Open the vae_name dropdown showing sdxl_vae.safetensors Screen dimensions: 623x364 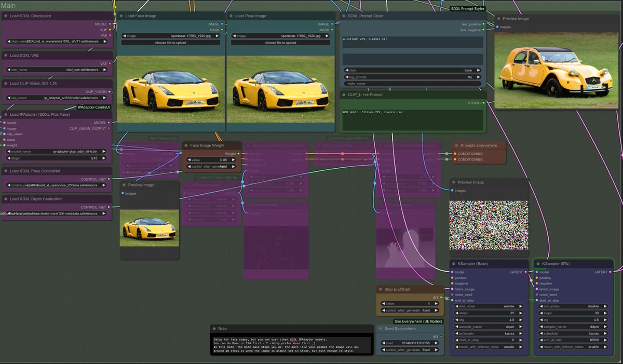pyautogui.click(x=57, y=70)
